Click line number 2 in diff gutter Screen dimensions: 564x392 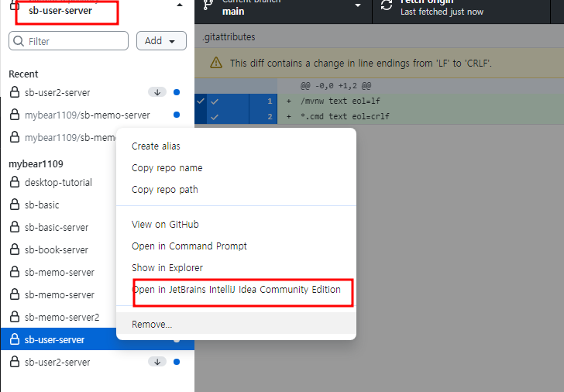click(270, 116)
